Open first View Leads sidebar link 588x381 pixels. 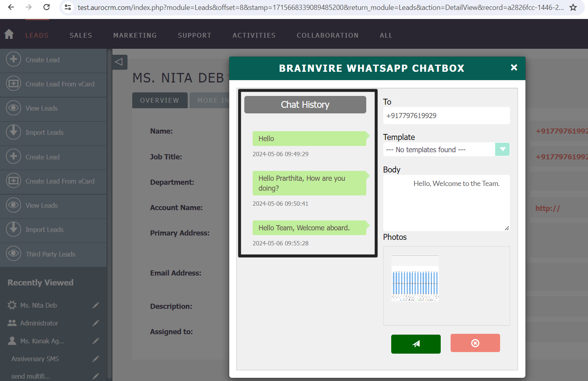click(x=42, y=108)
